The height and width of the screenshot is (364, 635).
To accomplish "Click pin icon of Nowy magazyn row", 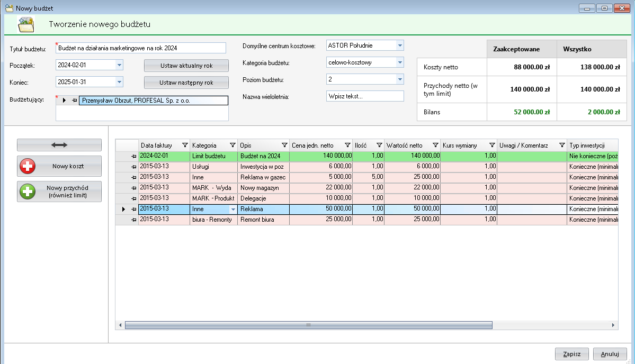I will [x=133, y=188].
